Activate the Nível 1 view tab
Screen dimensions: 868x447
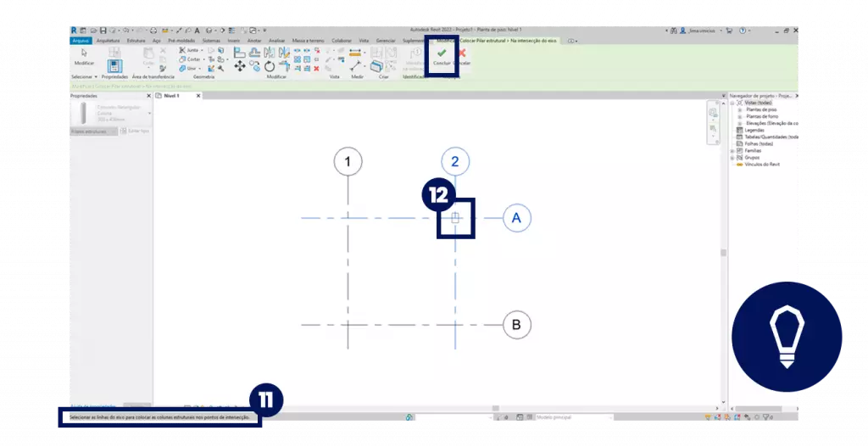pos(171,96)
